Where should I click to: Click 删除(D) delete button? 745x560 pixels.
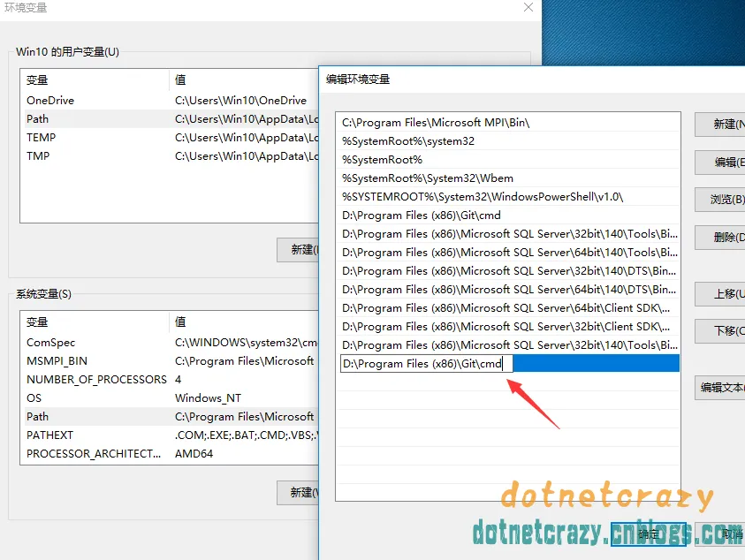click(x=720, y=238)
